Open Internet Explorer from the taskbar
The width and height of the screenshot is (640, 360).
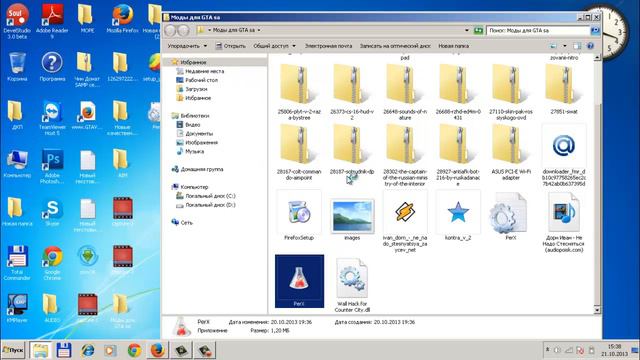point(88,350)
